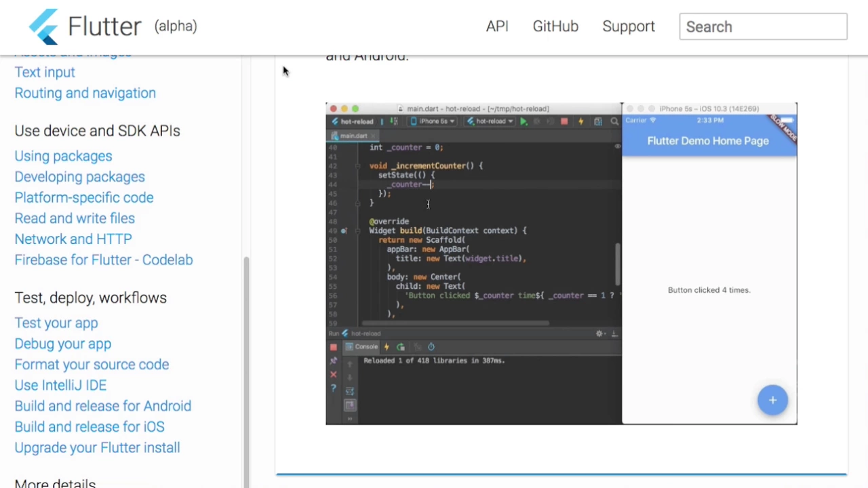This screenshot has height=488, width=868.
Task: Open the Using packages link
Action: 63,156
